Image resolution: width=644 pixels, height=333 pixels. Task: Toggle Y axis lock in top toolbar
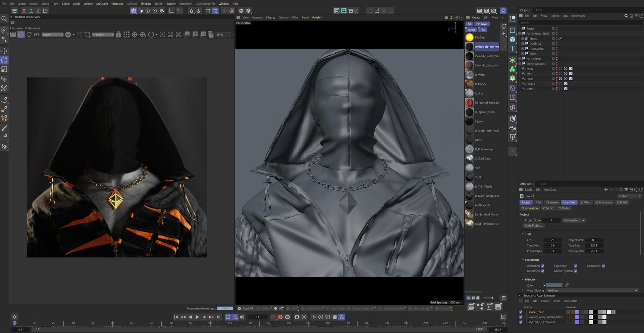pyautogui.click(x=31, y=11)
